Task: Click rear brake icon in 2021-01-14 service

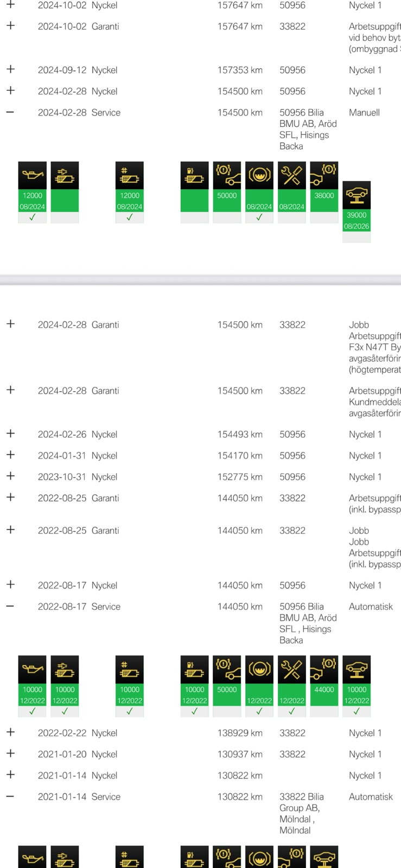Action: pos(292,857)
